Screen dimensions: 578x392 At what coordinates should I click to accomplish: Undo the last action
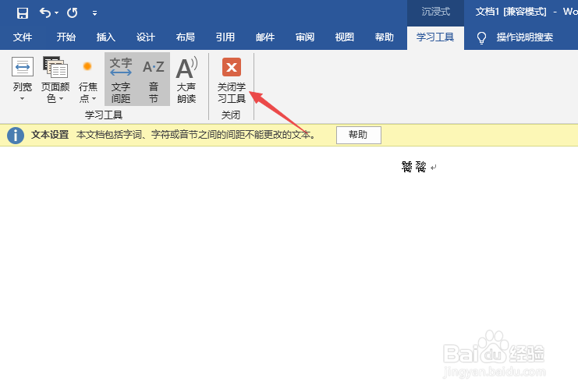click(x=45, y=13)
